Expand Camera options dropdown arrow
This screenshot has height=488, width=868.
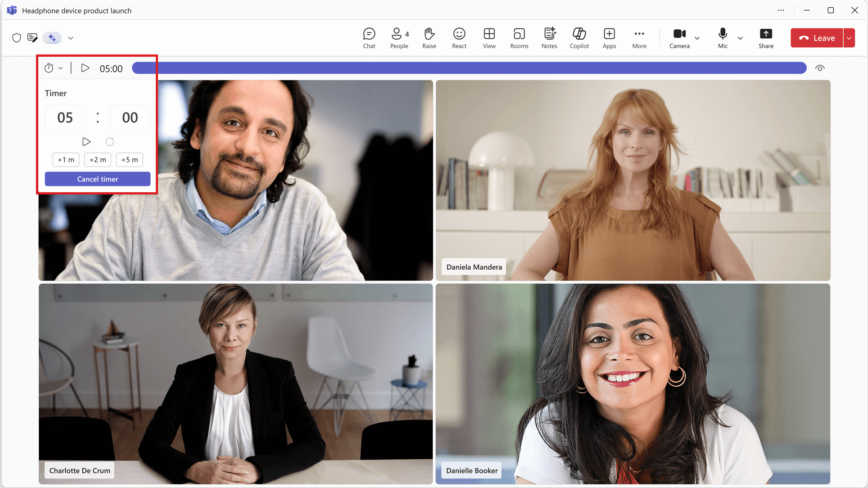click(697, 38)
